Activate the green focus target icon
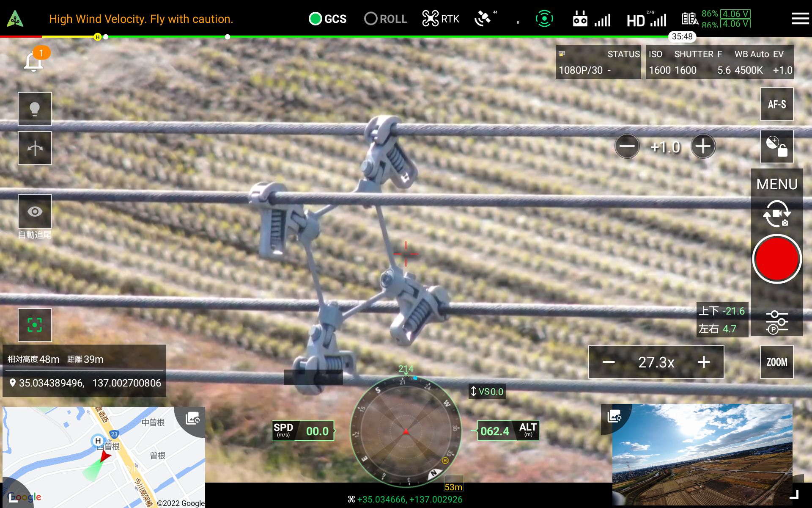The height and width of the screenshot is (508, 812). click(x=35, y=325)
